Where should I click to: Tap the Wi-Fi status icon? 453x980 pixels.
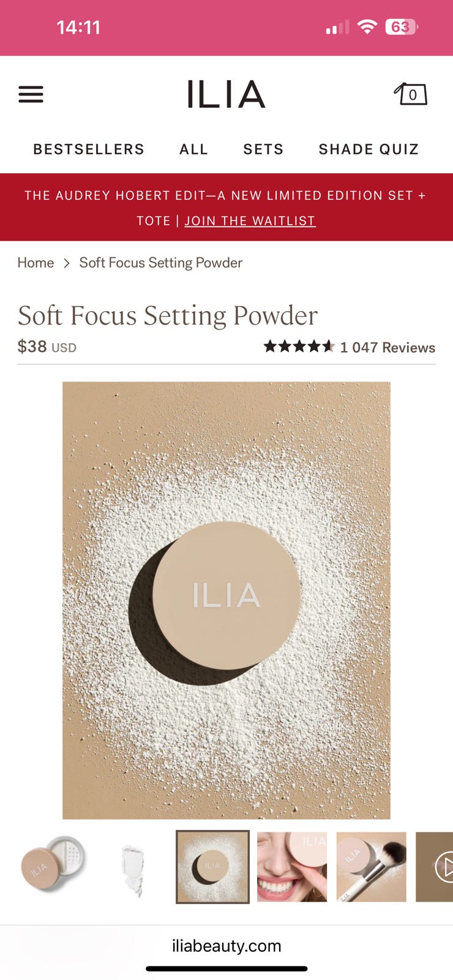(367, 27)
